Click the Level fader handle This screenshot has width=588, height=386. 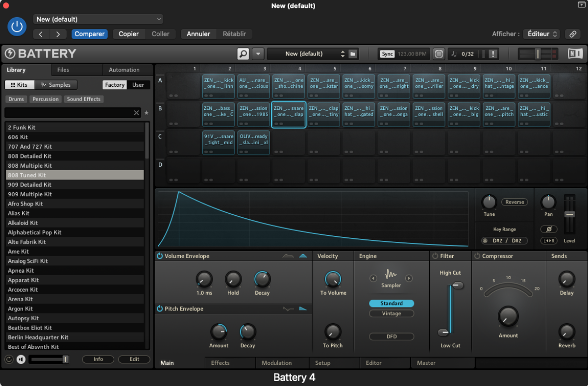[x=569, y=215]
